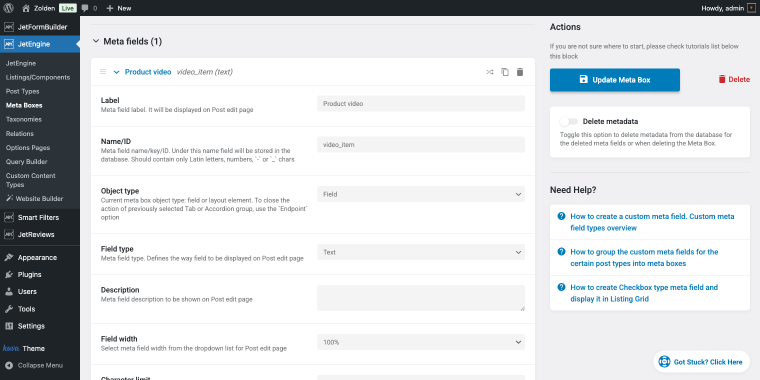Open 'How to group the custom meta fields' tutorial

coord(644,258)
